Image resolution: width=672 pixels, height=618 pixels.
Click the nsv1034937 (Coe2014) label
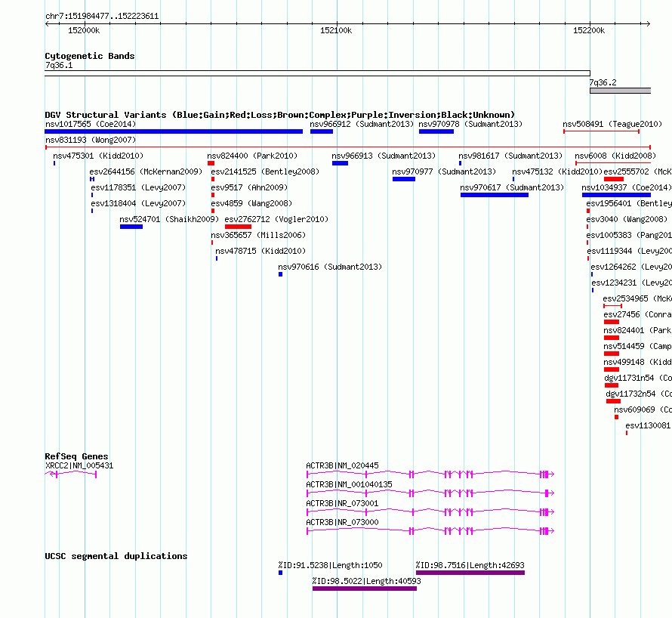click(627, 187)
